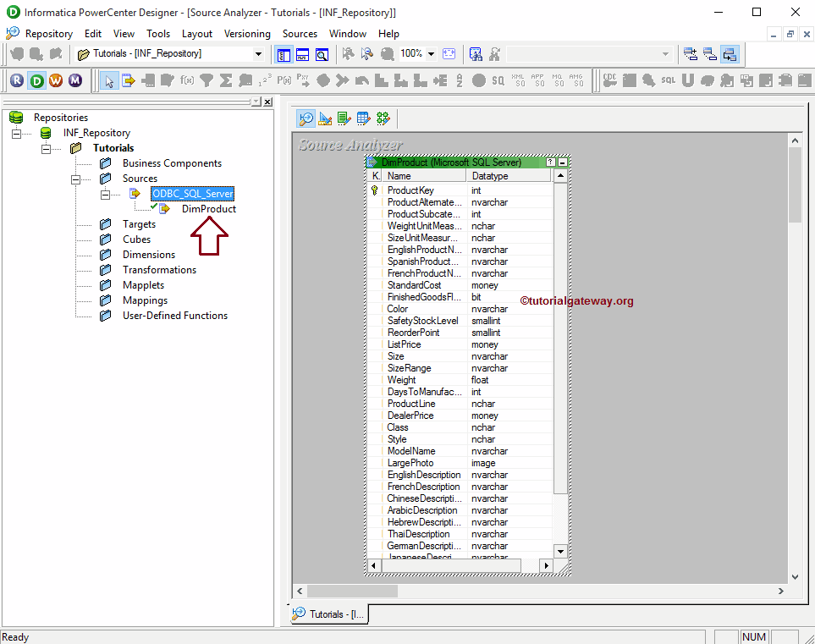This screenshot has height=644, width=815.
Task: Collapse the Sources tree branch
Action: (x=76, y=179)
